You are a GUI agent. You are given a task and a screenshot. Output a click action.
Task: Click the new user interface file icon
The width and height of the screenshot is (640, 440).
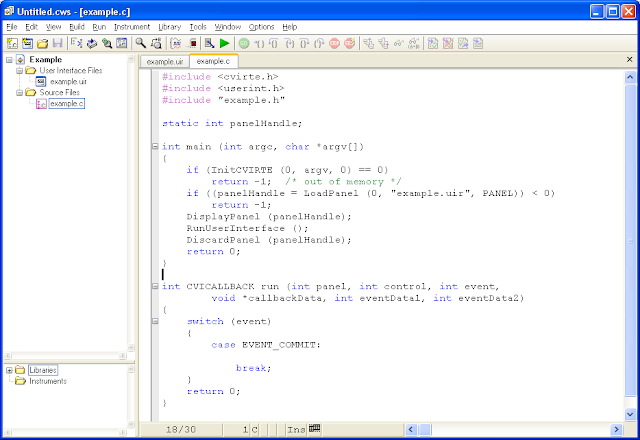click(27, 43)
